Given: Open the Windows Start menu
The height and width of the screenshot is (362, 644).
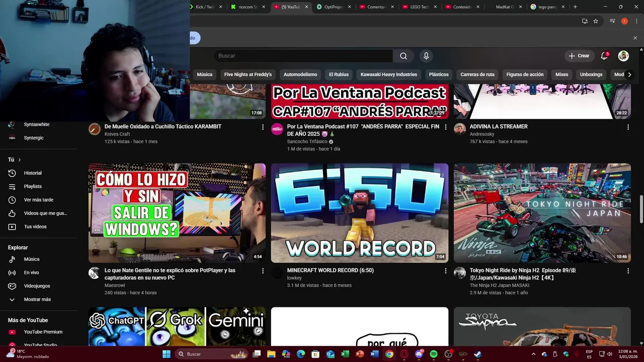Looking at the screenshot, I should pyautogui.click(x=166, y=354).
